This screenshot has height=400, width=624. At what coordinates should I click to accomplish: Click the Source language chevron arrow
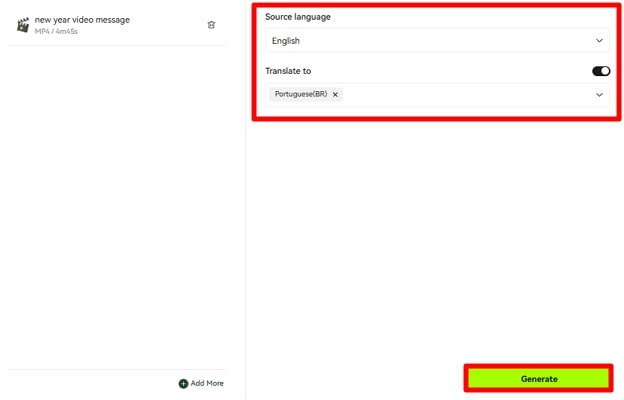(x=599, y=41)
